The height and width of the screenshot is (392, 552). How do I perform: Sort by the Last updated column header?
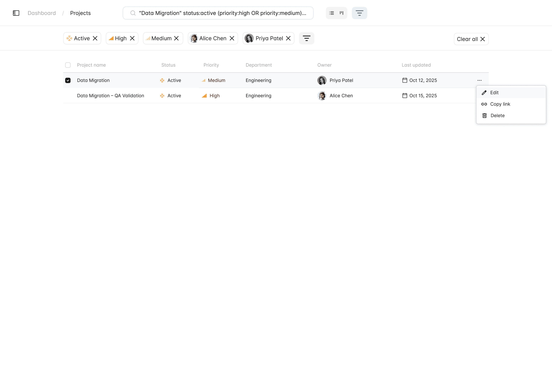(416, 65)
